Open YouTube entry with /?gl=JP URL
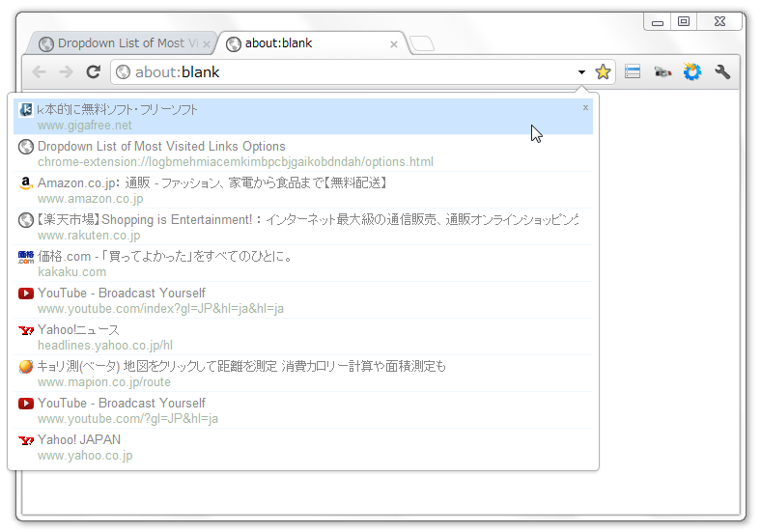 tap(303, 410)
